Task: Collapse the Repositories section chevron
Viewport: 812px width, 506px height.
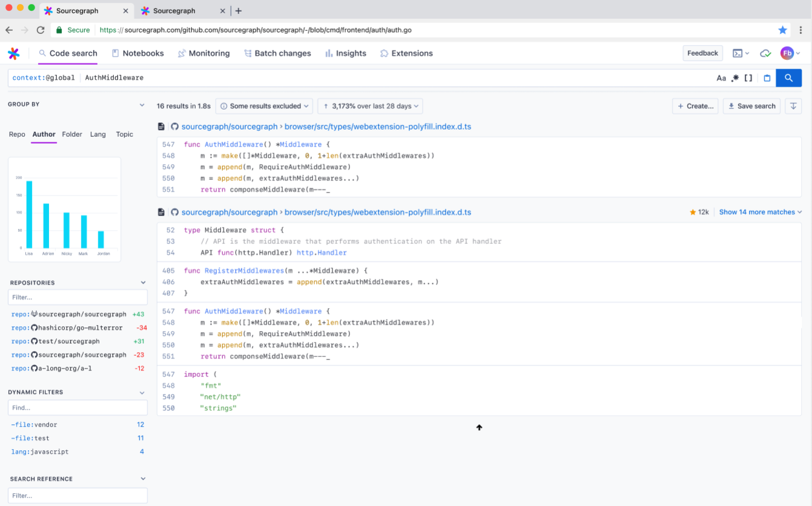Action: (x=144, y=283)
